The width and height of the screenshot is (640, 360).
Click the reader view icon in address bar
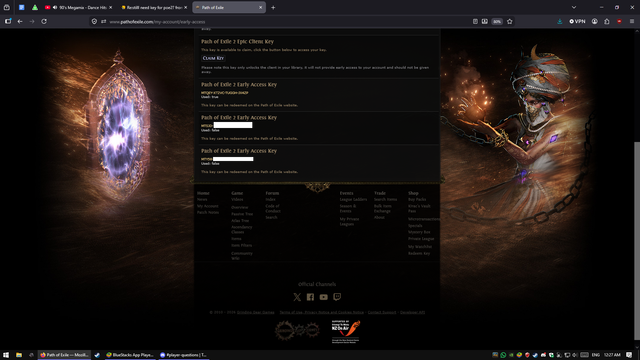coord(475,21)
